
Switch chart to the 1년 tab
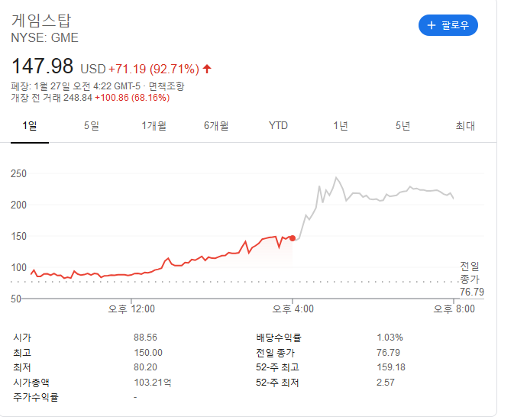pyautogui.click(x=341, y=126)
